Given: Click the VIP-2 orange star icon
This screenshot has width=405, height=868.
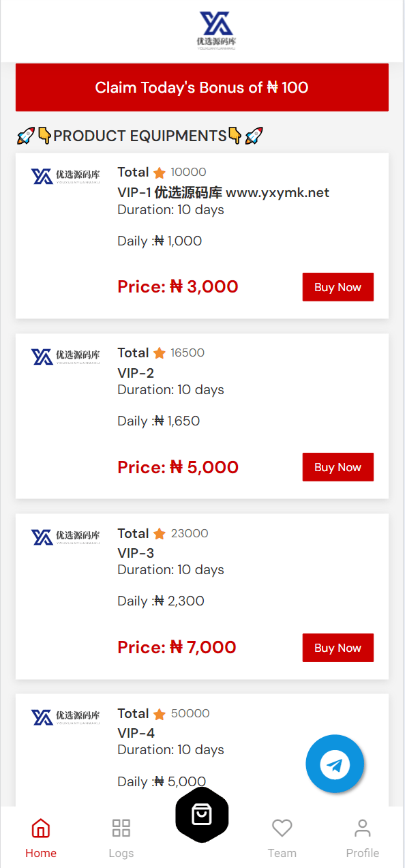Looking at the screenshot, I should click(160, 353).
